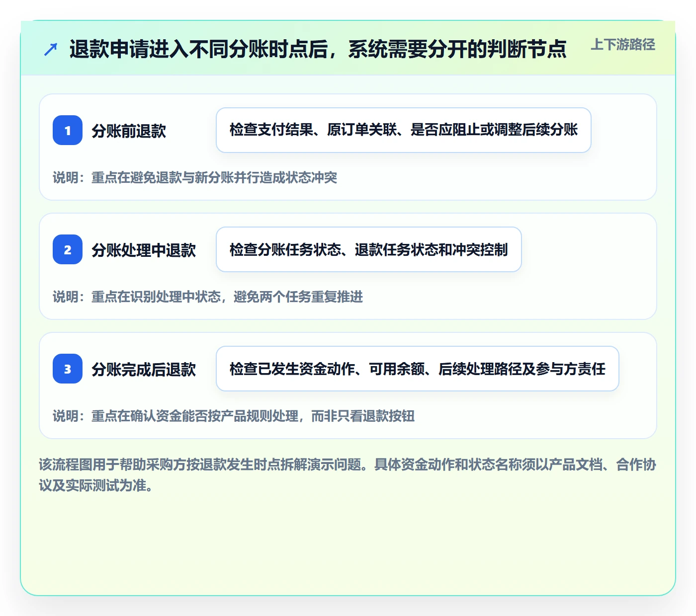The image size is (696, 616).
Task: Click the 分账前退款 step title
Action: point(129,131)
